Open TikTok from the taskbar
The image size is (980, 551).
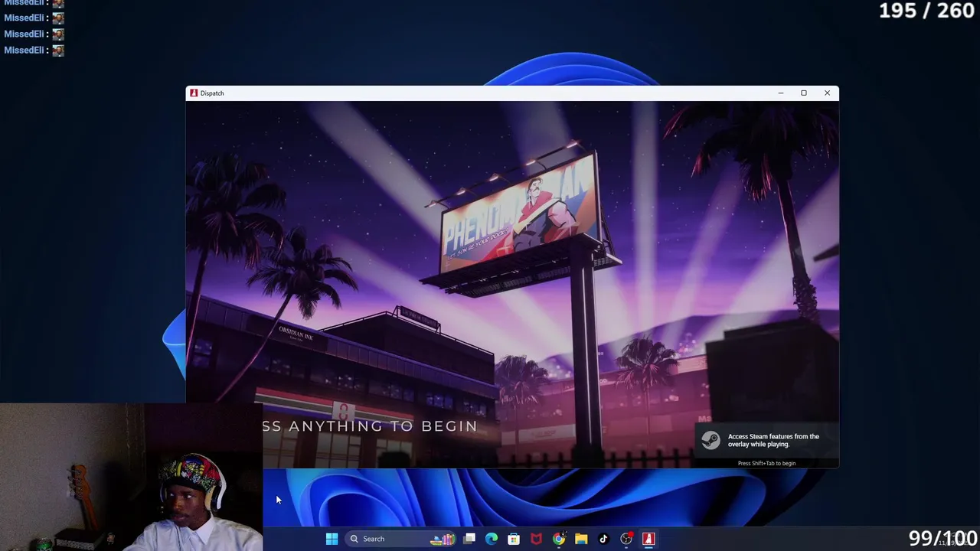603,539
